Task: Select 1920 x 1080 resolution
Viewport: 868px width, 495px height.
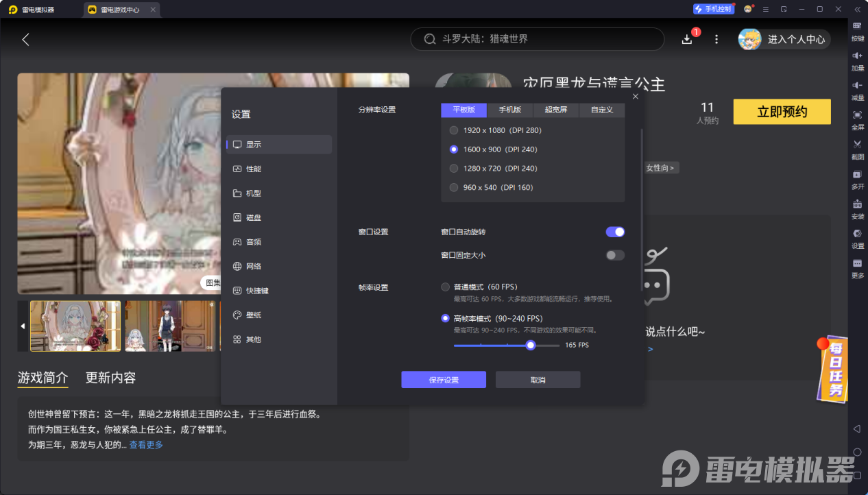Action: coord(496,130)
